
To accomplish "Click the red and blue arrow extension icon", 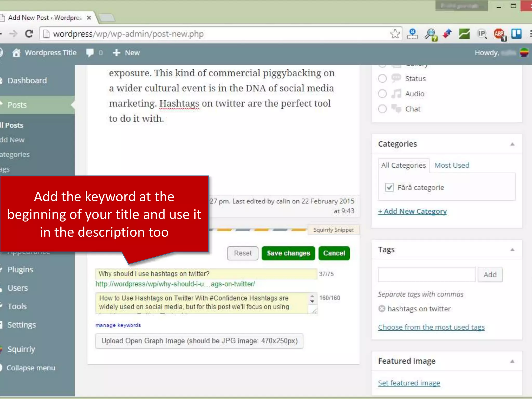I will coord(447,34).
